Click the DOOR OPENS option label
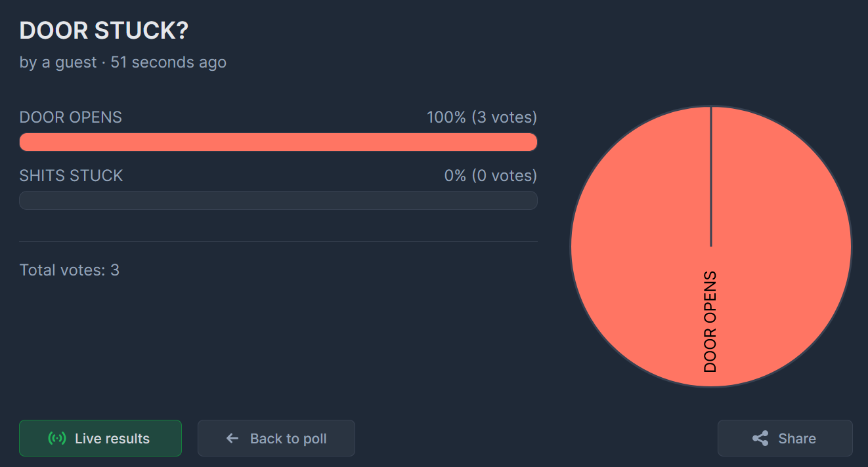 click(71, 117)
